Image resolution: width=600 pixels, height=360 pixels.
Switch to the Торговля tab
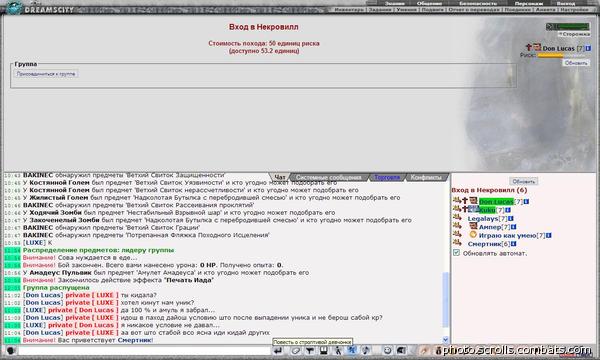click(x=387, y=177)
